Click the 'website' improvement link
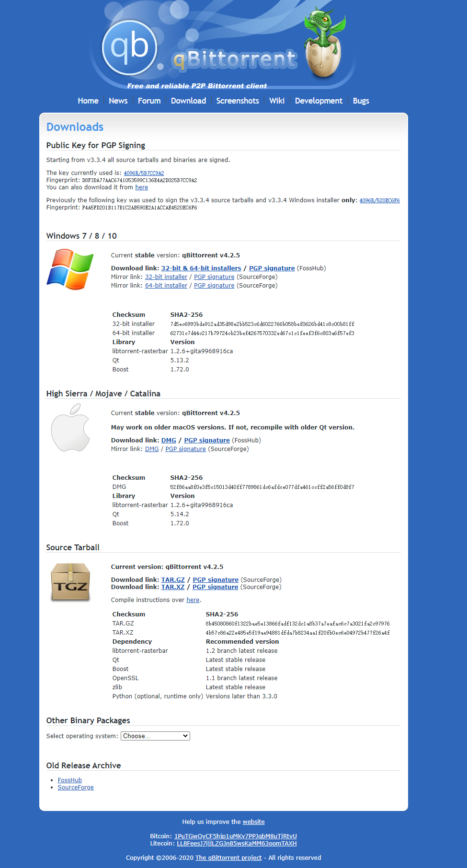The width and height of the screenshot is (467, 868). tap(253, 822)
